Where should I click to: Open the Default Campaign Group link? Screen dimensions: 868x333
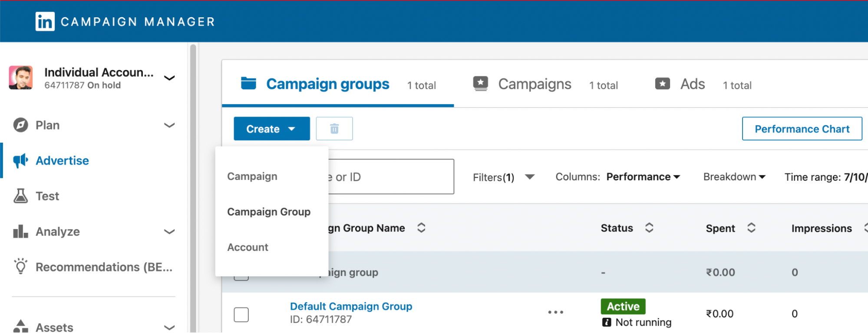(x=351, y=307)
